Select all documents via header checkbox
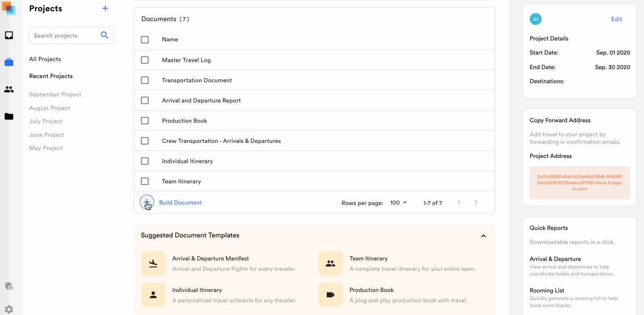The height and width of the screenshot is (315, 644). (x=144, y=39)
